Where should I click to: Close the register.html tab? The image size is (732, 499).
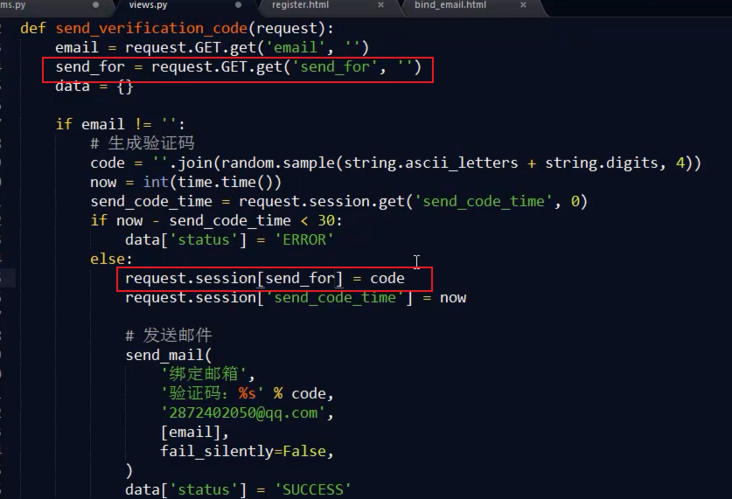(x=381, y=5)
